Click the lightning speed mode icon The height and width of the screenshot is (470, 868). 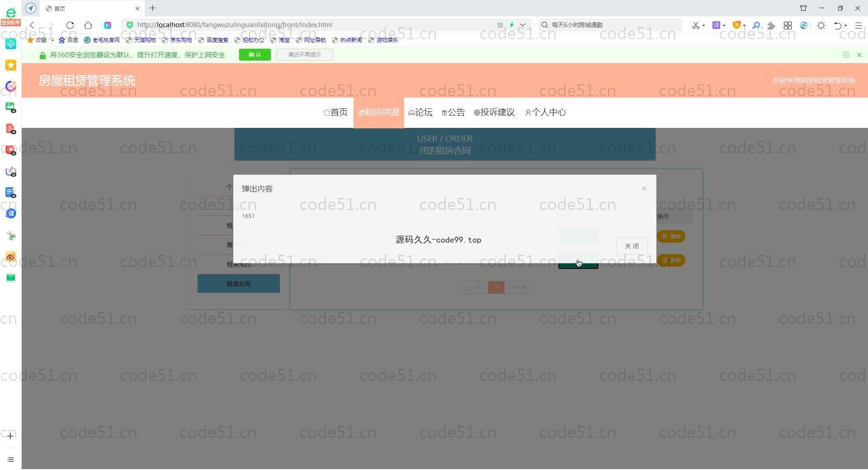(512, 25)
